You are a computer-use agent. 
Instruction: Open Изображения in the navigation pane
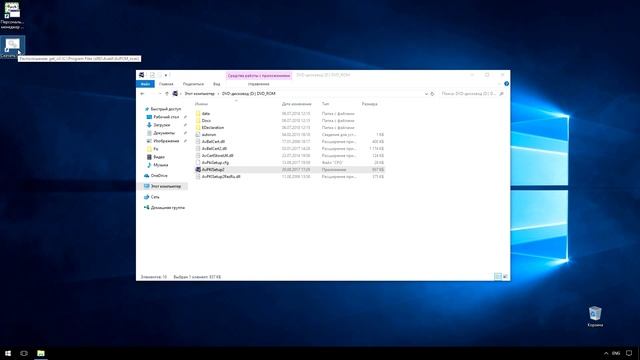166,141
